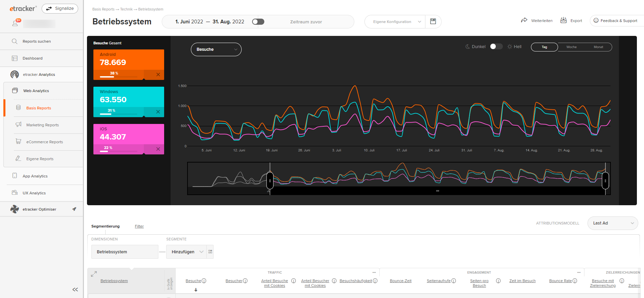
Task: Remove the Windows series card
Action: [158, 112]
